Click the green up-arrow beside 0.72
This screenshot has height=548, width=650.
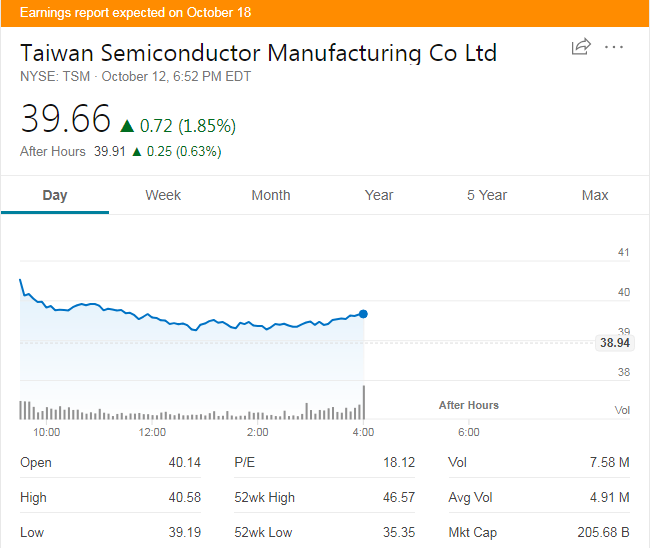click(x=127, y=126)
